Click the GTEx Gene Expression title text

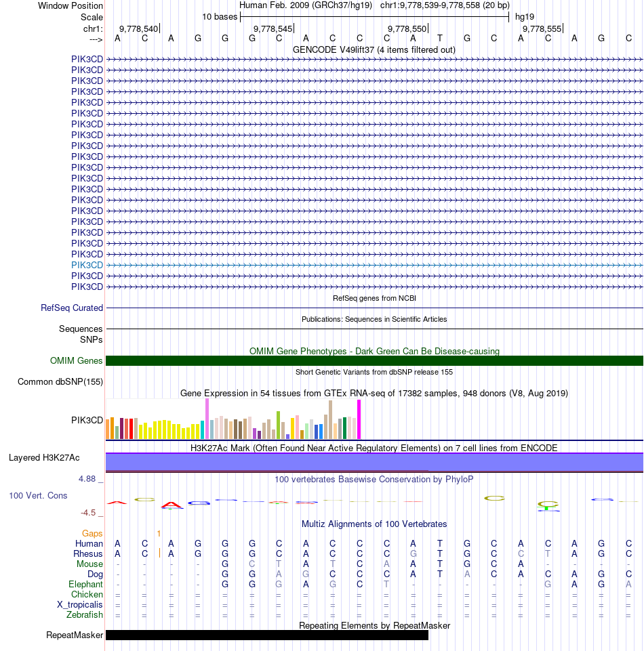(374, 393)
